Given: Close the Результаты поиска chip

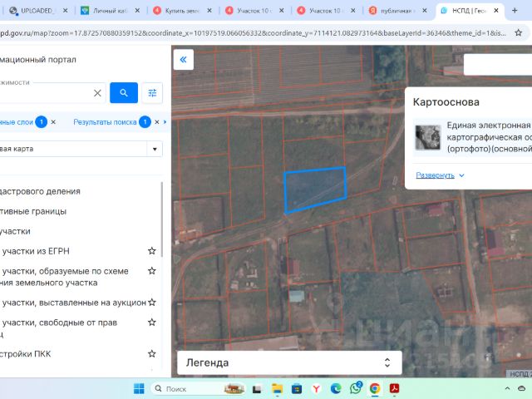Looking at the screenshot, I should (157, 122).
